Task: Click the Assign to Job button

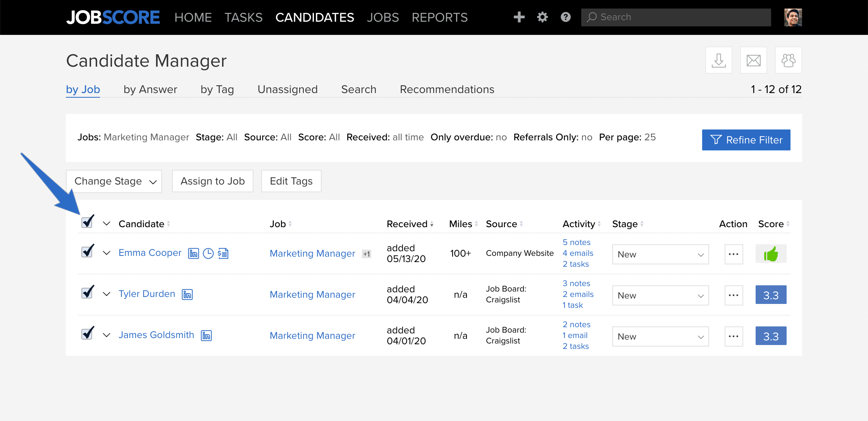Action: pos(213,181)
